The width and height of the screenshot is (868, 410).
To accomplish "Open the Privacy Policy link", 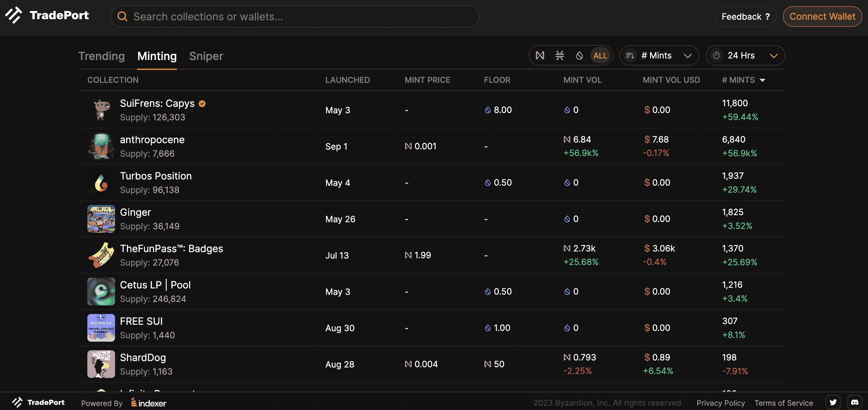I will 720,403.
